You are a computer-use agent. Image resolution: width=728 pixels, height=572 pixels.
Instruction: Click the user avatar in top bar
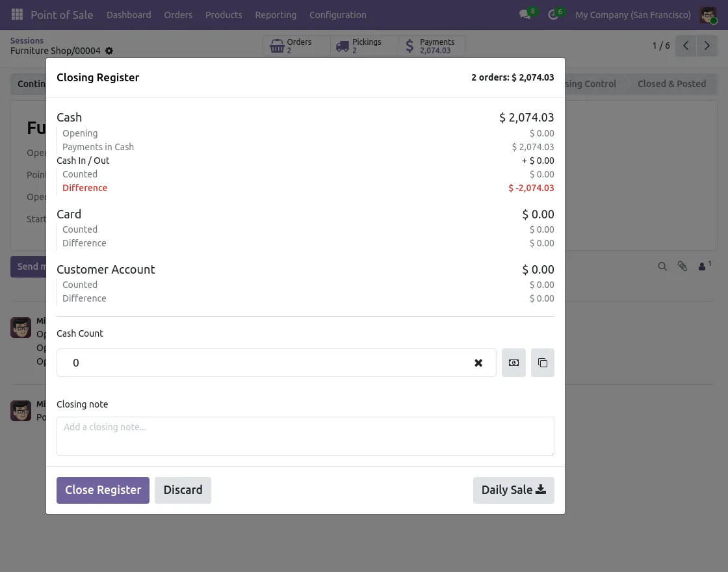(x=708, y=15)
